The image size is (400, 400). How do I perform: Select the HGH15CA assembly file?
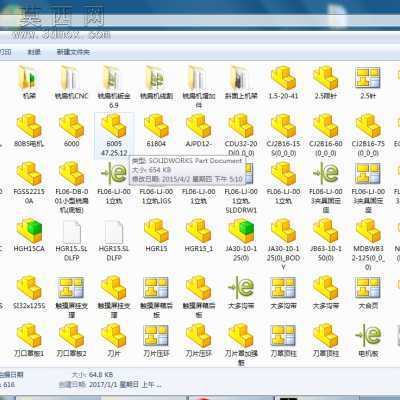[x=29, y=235]
